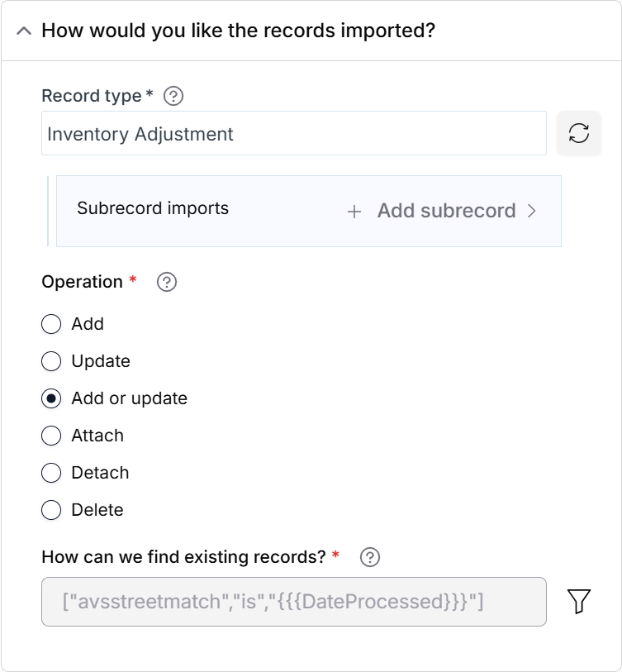The image size is (622, 672).
Task: Click the refresh icon beside Record type
Action: pos(579,133)
